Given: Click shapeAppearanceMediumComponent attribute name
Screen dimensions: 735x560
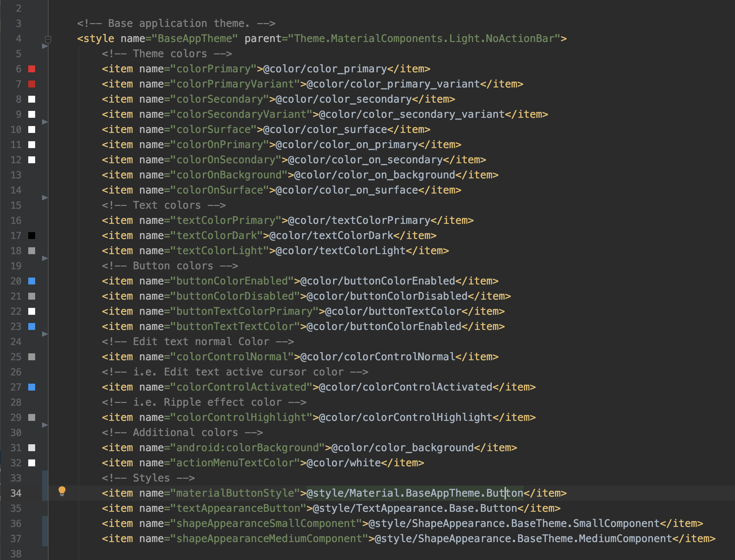Looking at the screenshot, I should [x=269, y=539].
